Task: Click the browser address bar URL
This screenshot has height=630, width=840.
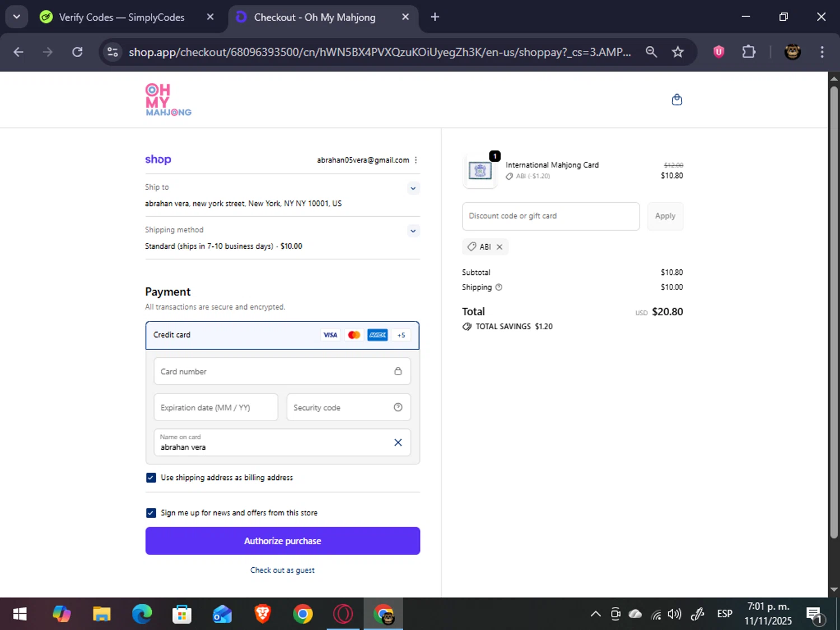Action: pos(380,52)
